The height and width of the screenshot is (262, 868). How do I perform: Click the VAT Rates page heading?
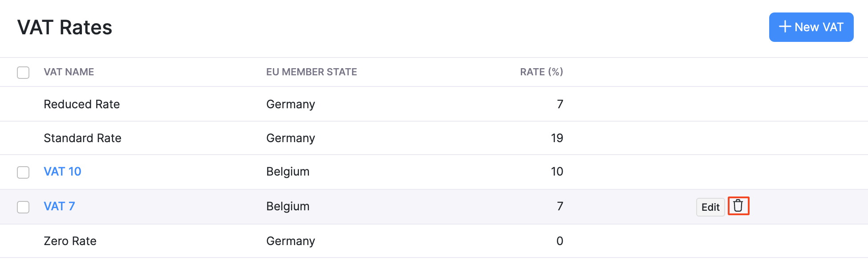click(x=65, y=28)
